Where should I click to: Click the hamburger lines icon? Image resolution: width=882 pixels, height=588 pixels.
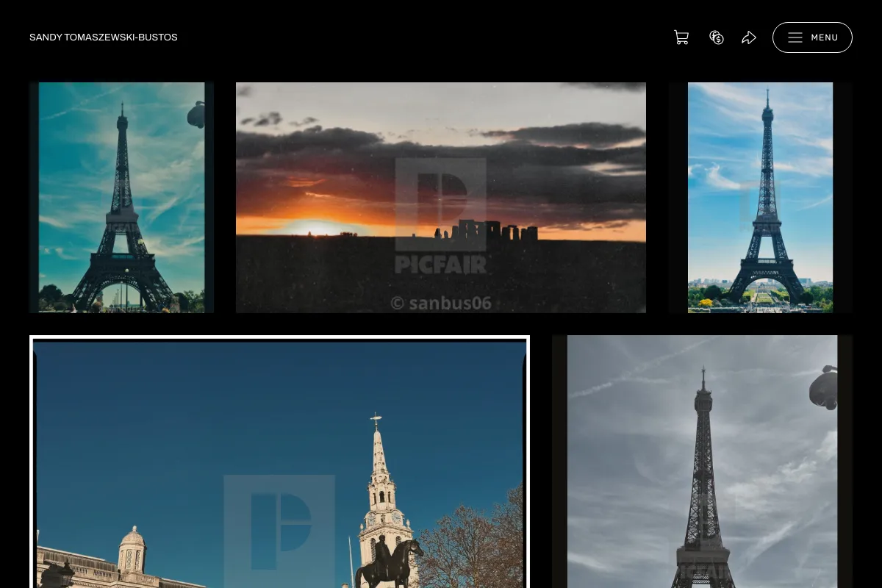pyautogui.click(x=795, y=37)
